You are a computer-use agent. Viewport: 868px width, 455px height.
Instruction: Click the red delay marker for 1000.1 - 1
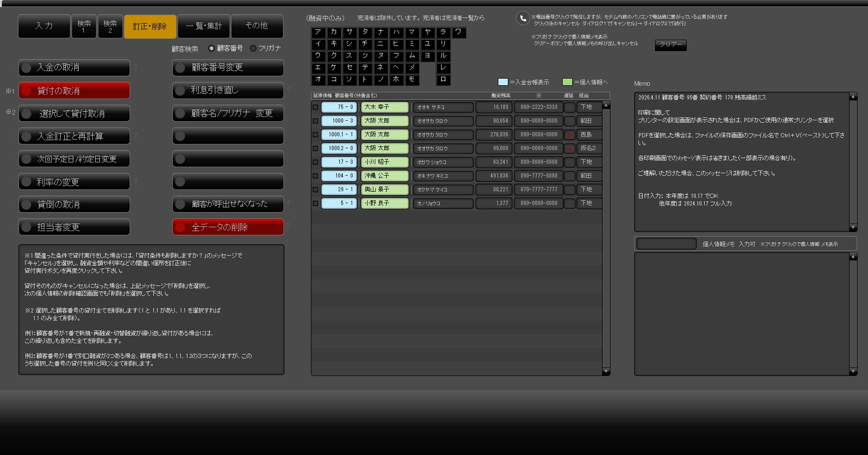(570, 134)
